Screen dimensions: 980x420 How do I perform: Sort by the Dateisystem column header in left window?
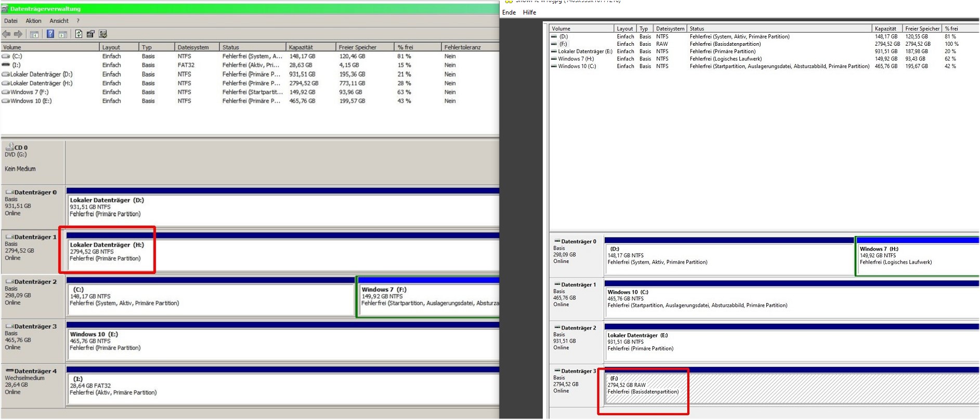197,47
